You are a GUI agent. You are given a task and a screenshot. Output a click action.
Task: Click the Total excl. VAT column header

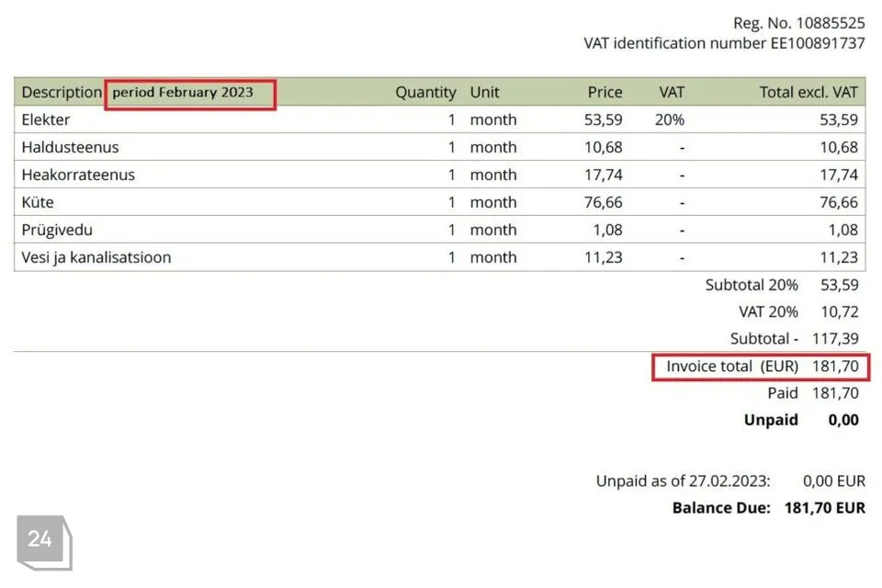(808, 92)
